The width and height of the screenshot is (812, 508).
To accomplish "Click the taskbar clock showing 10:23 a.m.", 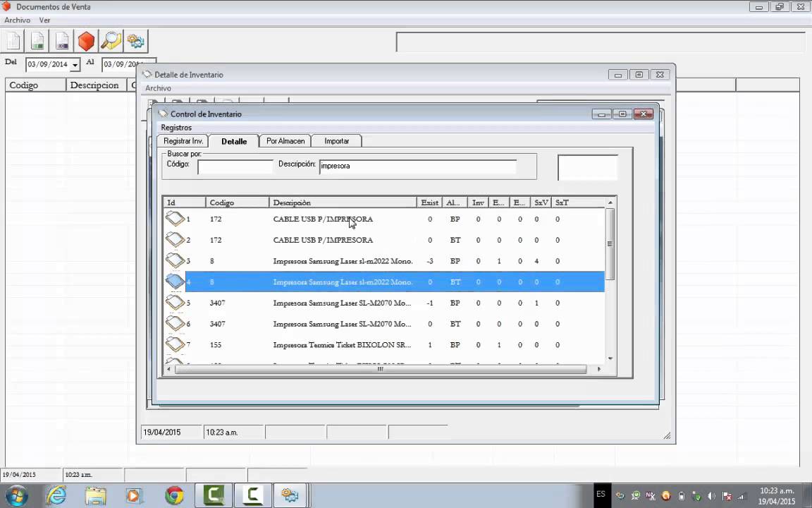I will coord(776,495).
